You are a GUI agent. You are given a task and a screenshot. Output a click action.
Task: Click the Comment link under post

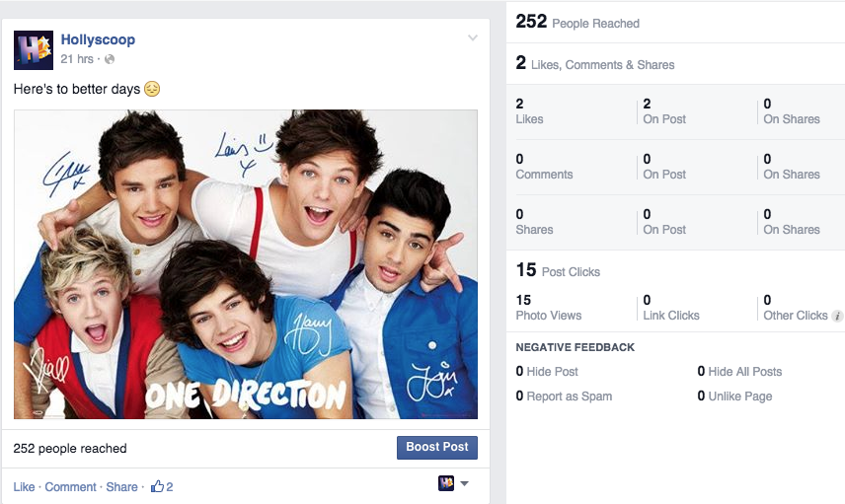pos(71,487)
